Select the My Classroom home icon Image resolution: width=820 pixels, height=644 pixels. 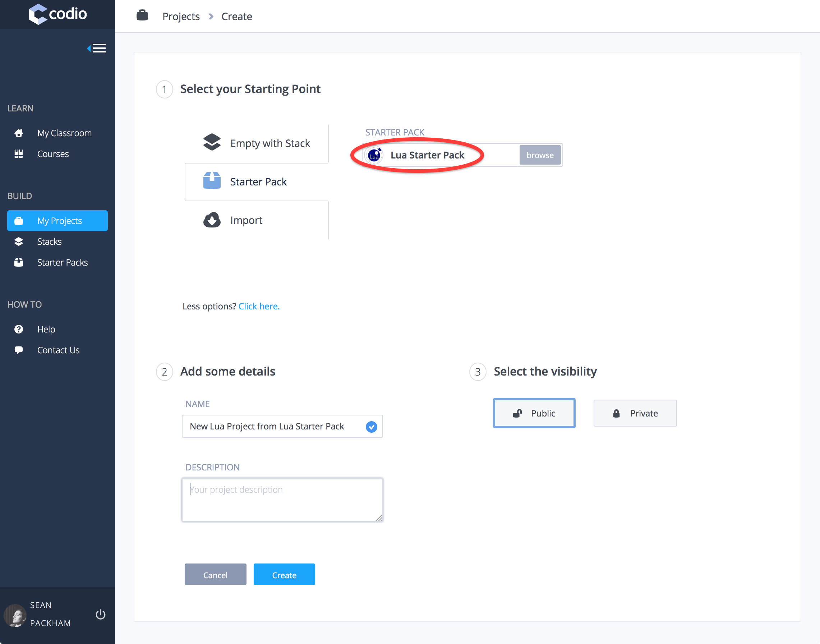18,133
